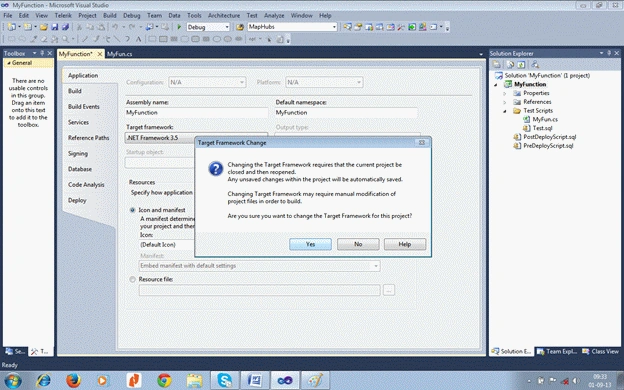Viewport: 624px width, 390px height.
Task: Click the Undo icon in the toolbar
Action: pos(115,27)
